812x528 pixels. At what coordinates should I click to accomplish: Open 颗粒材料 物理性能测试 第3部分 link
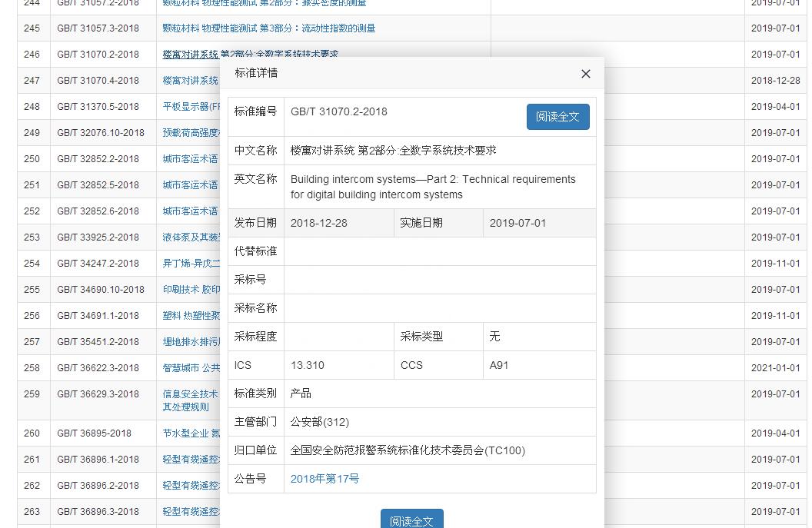click(x=268, y=28)
